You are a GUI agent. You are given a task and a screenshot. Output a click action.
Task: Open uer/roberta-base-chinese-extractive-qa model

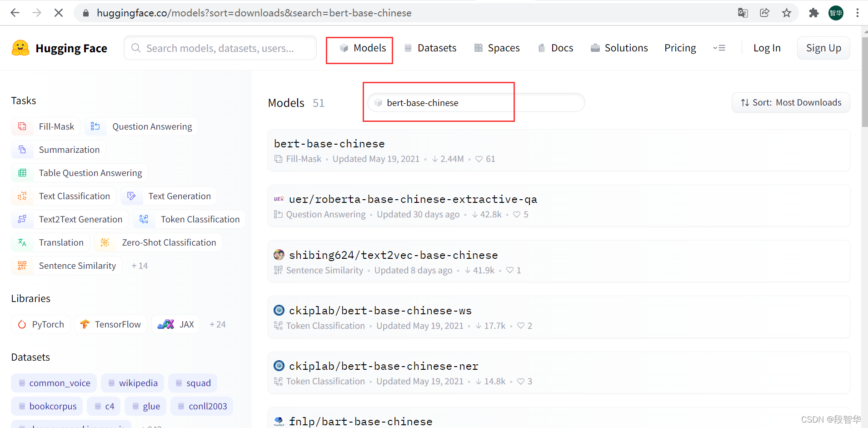pos(559,206)
